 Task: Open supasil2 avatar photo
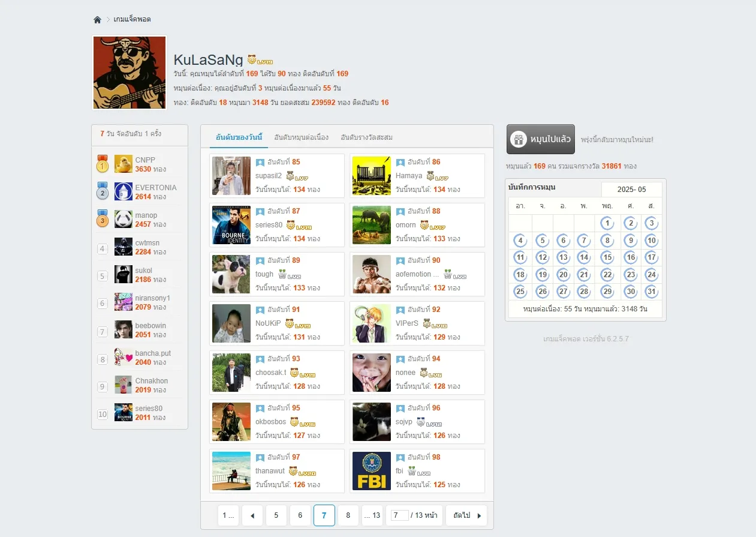(x=231, y=176)
